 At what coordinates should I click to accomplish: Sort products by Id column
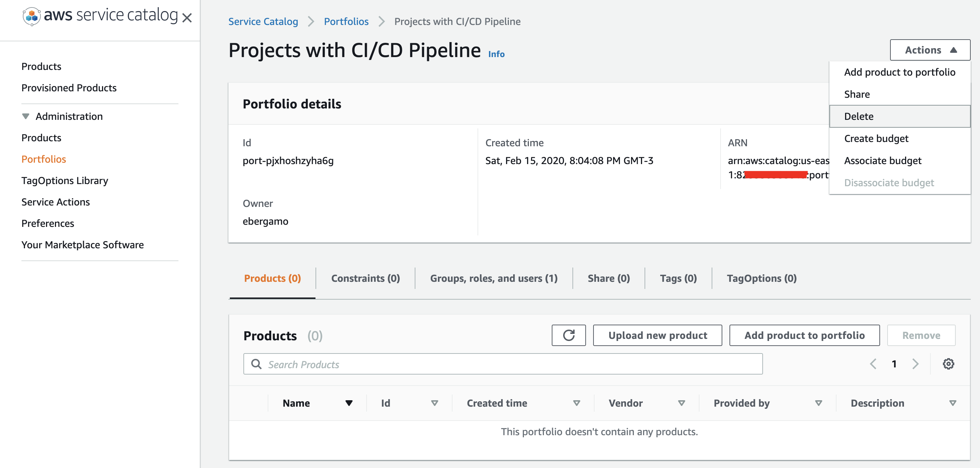pyautogui.click(x=434, y=403)
